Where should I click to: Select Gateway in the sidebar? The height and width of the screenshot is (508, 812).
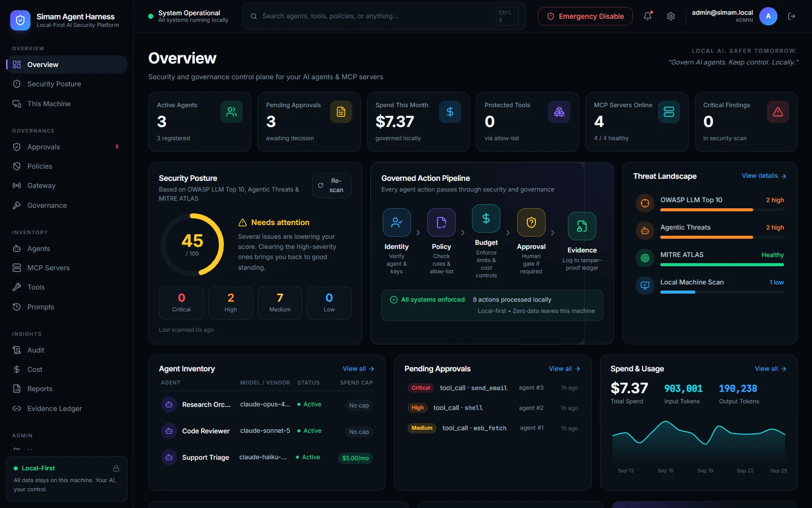(x=66, y=185)
